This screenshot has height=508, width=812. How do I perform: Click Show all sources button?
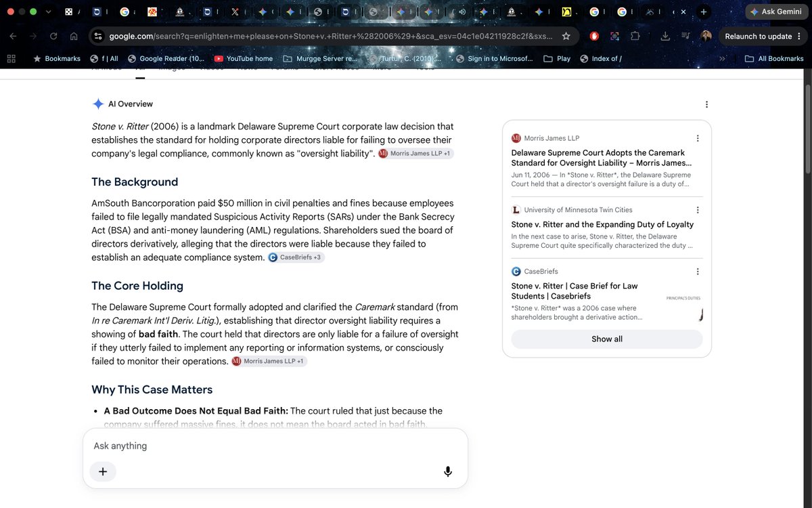(607, 339)
